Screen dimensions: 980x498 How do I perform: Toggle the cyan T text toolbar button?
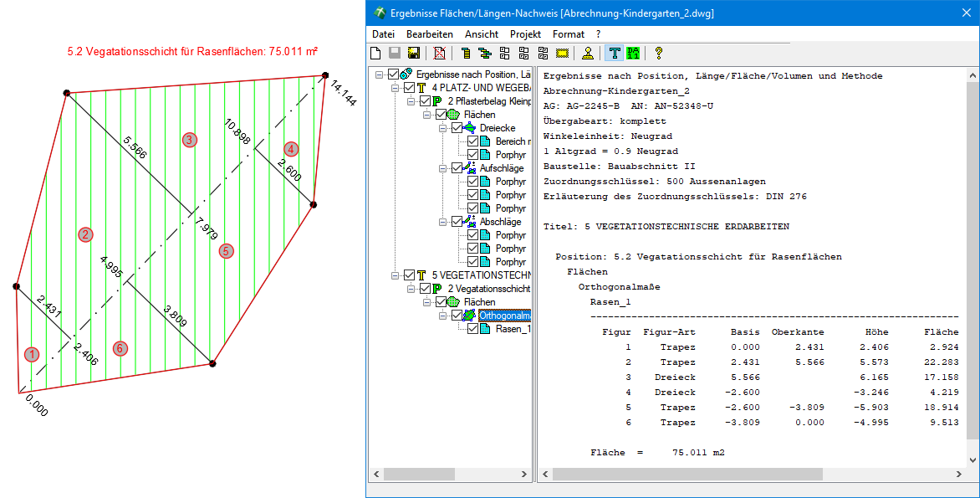(x=615, y=54)
